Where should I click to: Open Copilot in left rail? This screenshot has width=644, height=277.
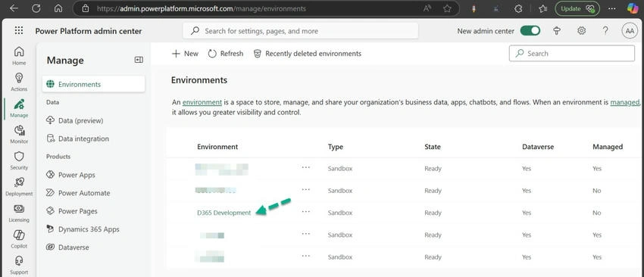pyautogui.click(x=19, y=240)
